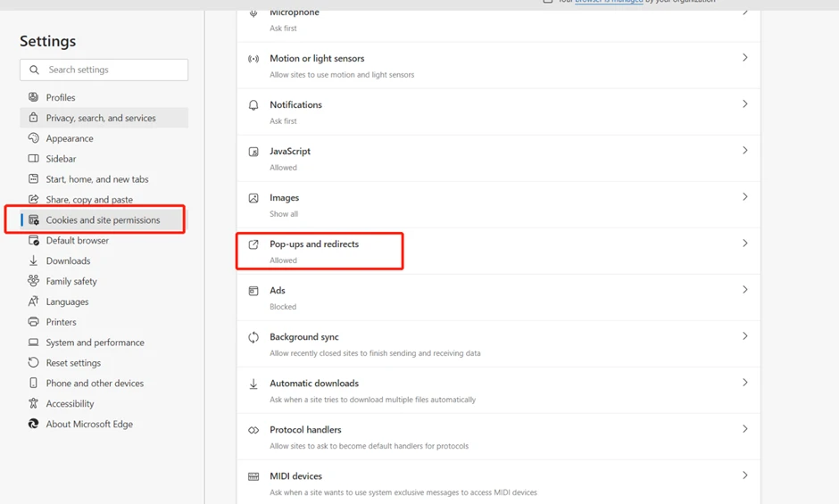This screenshot has height=504, width=839.
Task: Click the Appearance palette icon
Action: pos(33,138)
